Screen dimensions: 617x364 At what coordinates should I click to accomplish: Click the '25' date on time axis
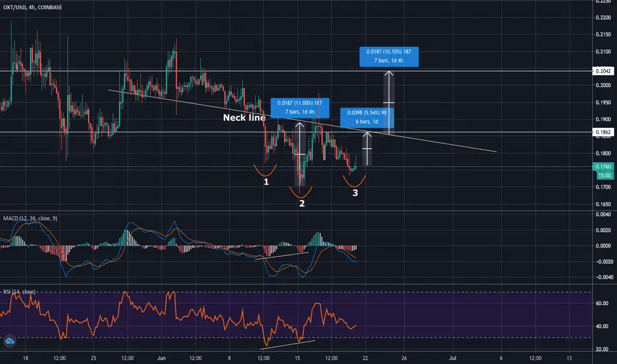coord(93,358)
